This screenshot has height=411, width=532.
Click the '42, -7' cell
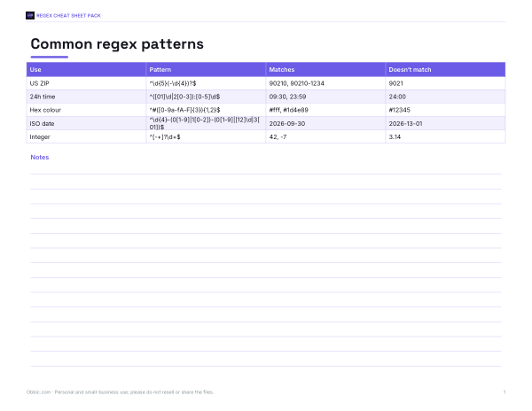coord(325,136)
